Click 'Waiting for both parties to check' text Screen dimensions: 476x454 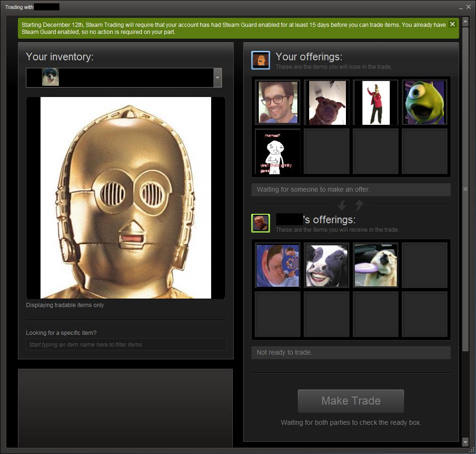(x=351, y=422)
